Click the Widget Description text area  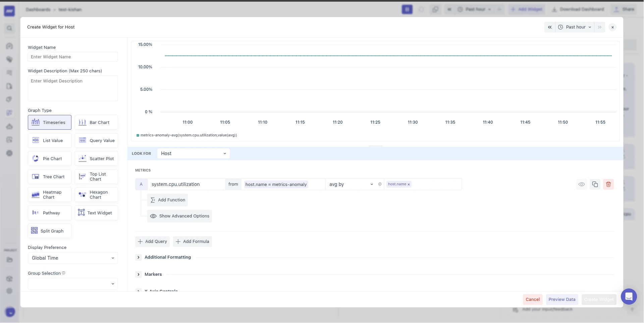[x=73, y=88]
